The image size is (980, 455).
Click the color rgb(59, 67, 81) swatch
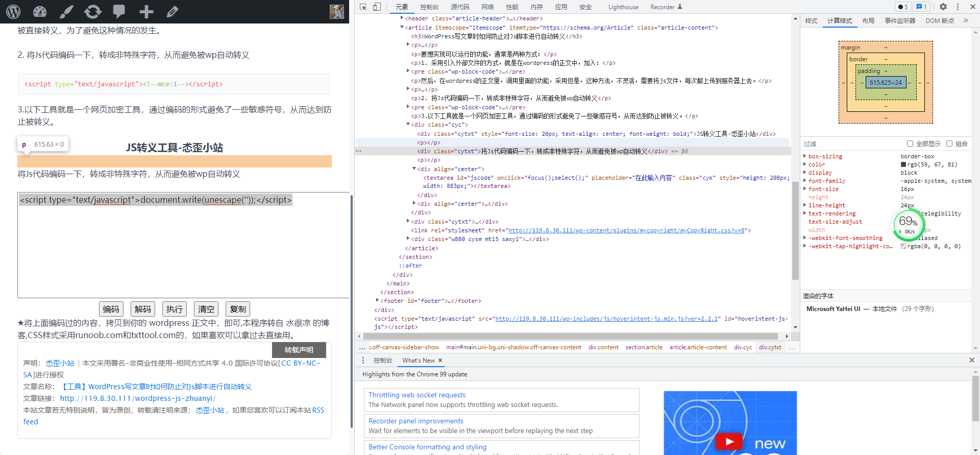903,164
